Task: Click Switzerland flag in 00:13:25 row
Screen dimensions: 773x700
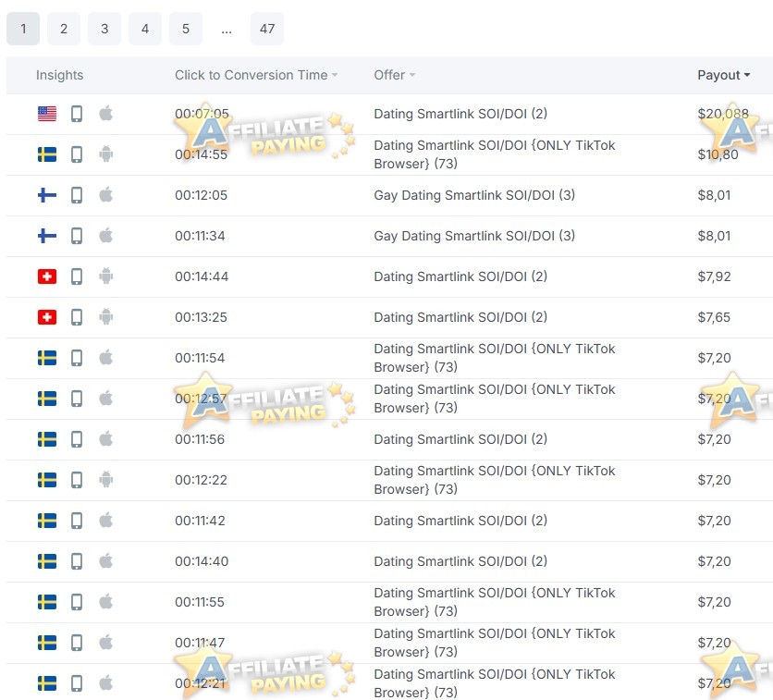Action: point(47,317)
